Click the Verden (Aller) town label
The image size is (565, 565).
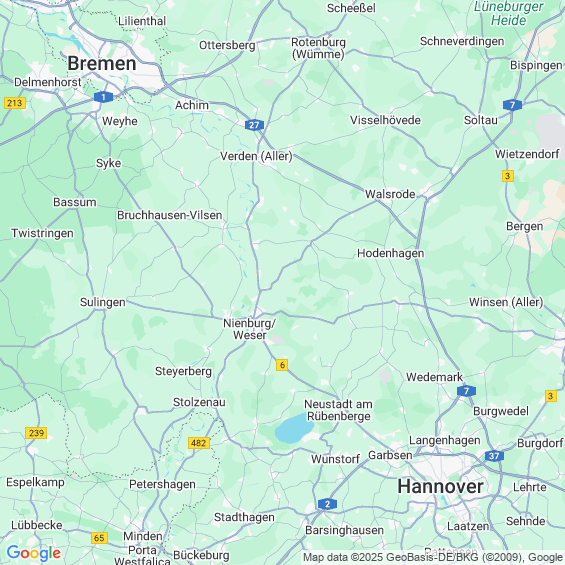pos(256,156)
